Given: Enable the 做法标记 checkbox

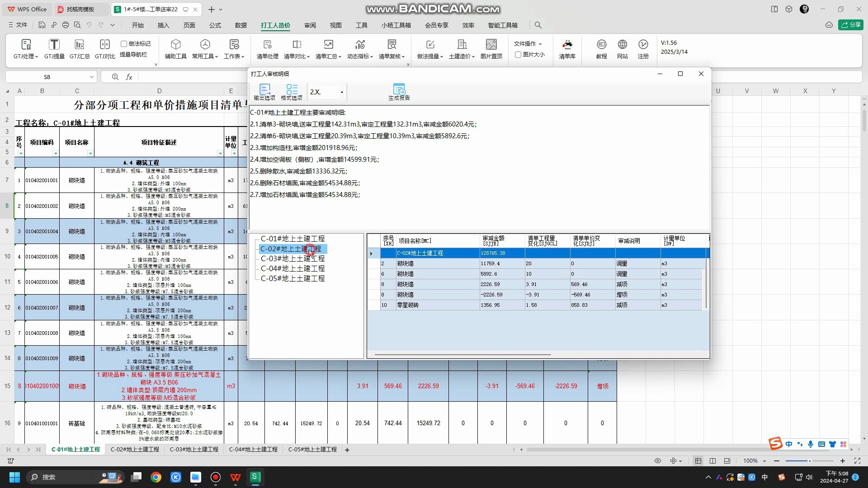Looking at the screenshot, I should click(x=124, y=44).
